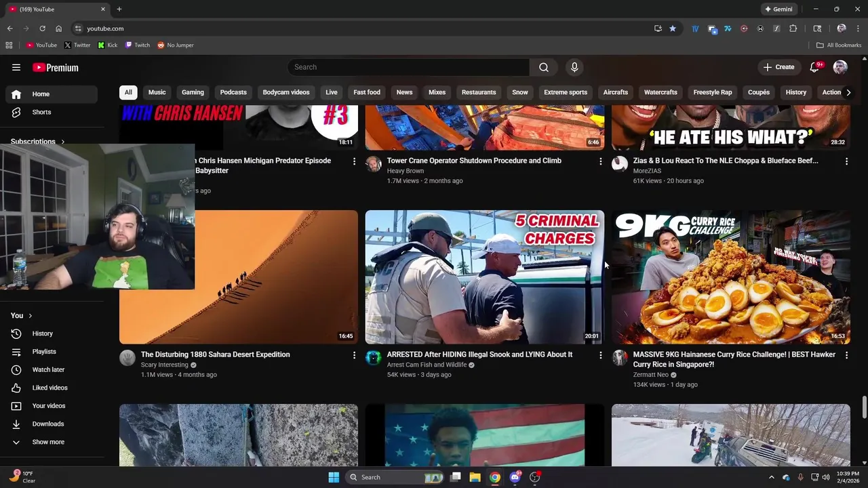Screen dimensions: 868x488
Task: Open the YouTube hamburger guide menu
Action: pos(16,67)
